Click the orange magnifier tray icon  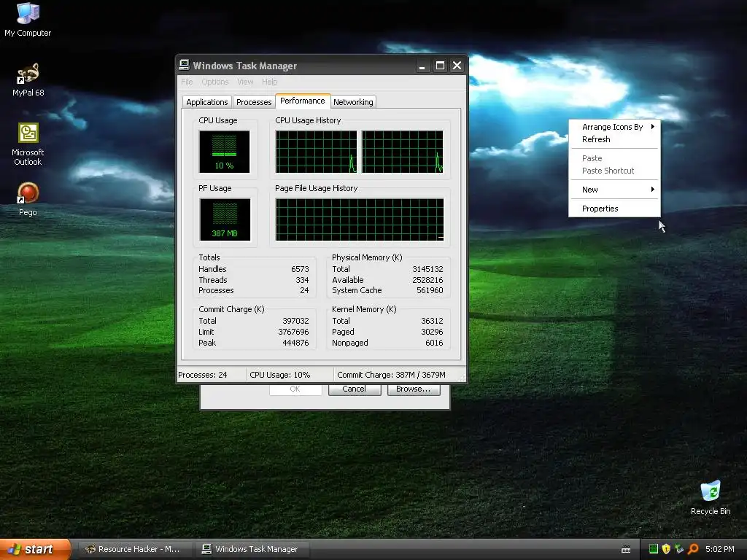tap(693, 549)
